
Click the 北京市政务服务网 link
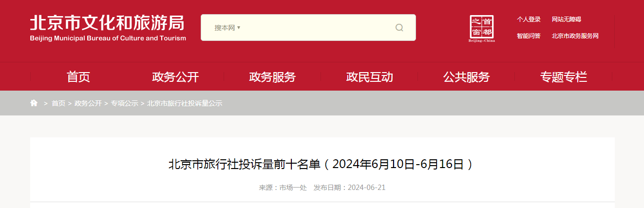tap(575, 36)
